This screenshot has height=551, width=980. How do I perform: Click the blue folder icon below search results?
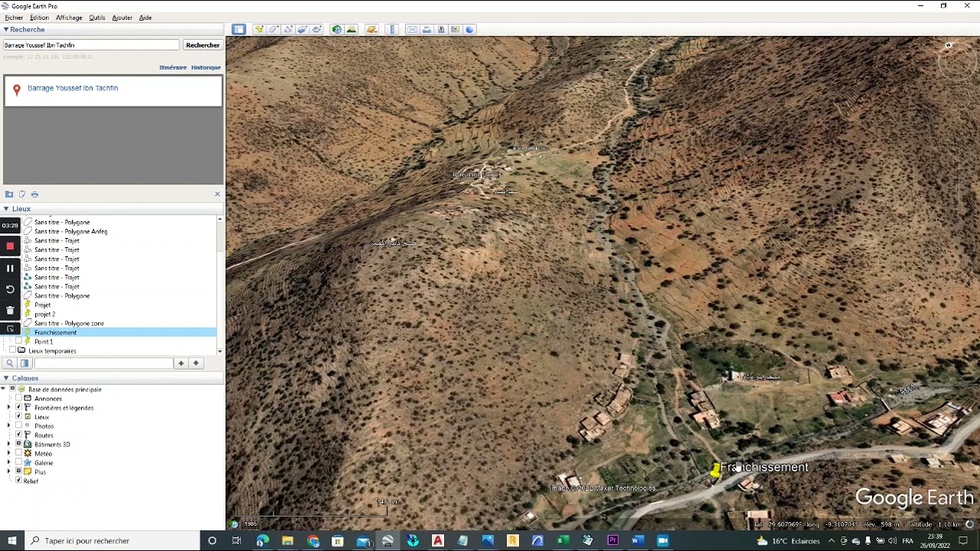pos(9,194)
